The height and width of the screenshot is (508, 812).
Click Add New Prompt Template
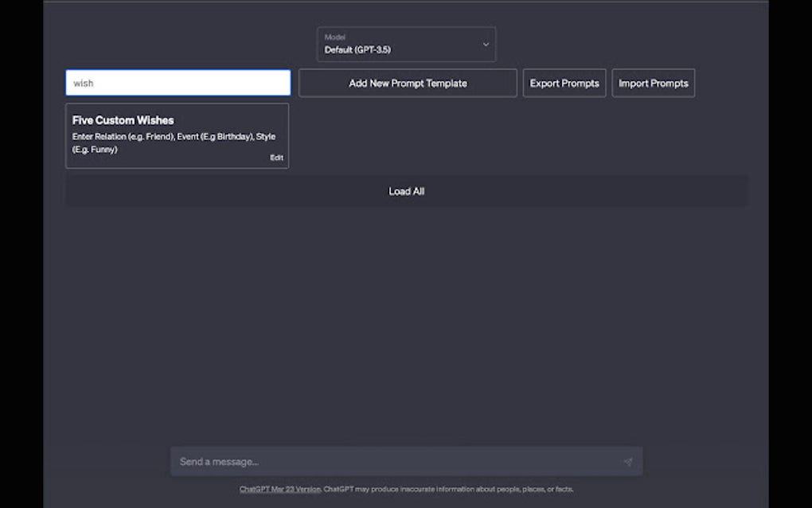tap(407, 83)
